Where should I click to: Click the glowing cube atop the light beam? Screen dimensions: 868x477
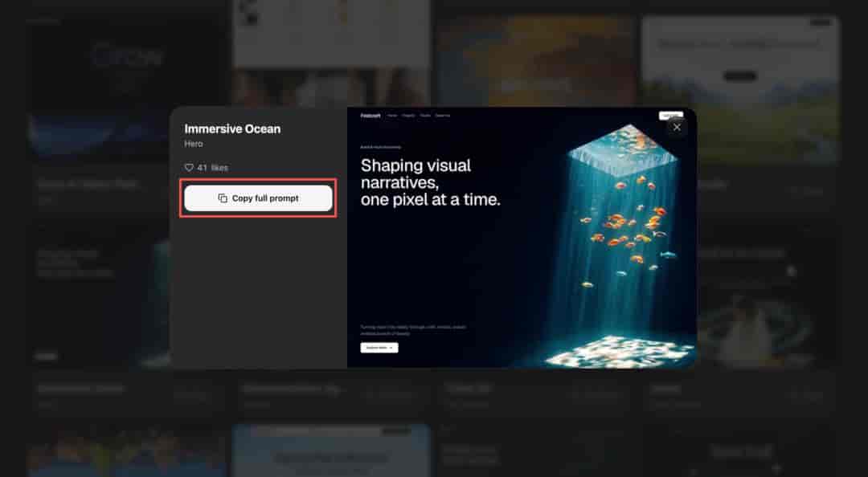point(624,149)
